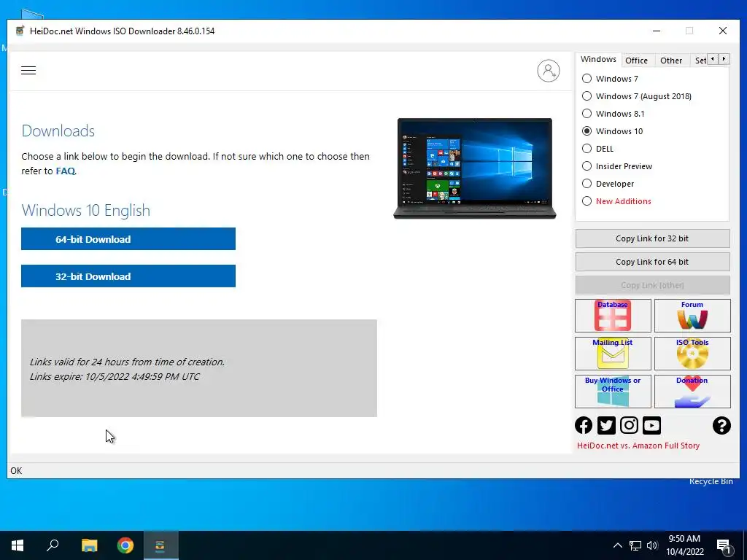Viewport: 747px width, 560px height.
Task: Open the Windows Start menu
Action: 18,545
